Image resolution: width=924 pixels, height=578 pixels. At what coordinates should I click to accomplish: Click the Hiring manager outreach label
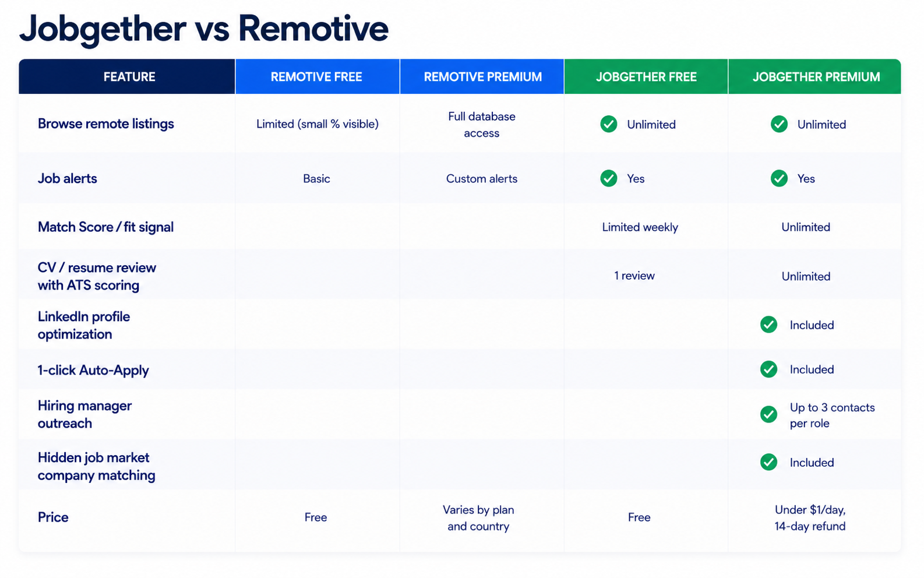click(x=84, y=414)
